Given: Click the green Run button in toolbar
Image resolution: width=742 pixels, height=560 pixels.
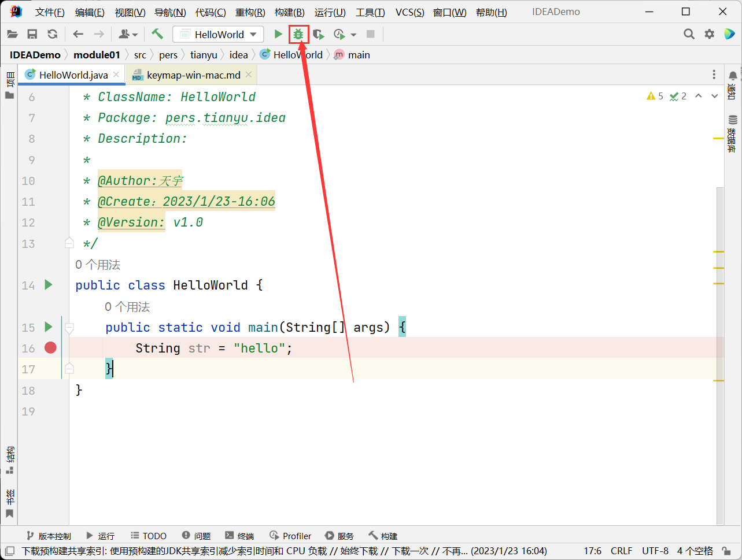Looking at the screenshot, I should [x=278, y=34].
